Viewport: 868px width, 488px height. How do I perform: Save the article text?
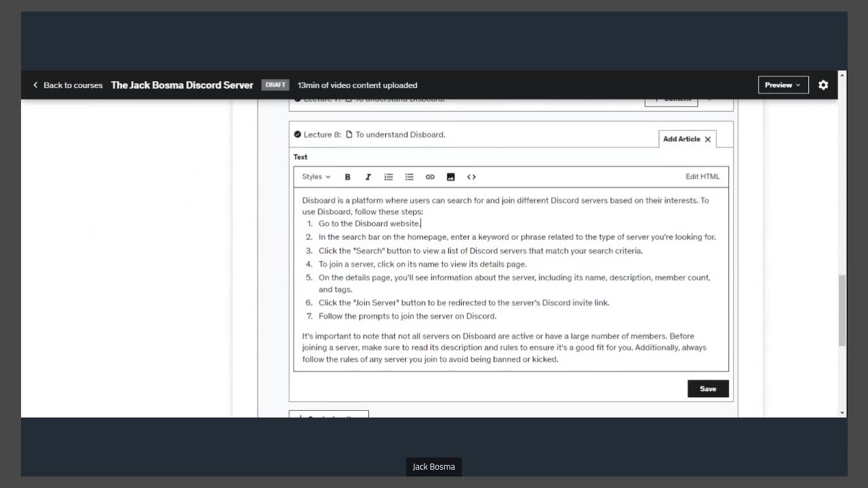(708, 388)
